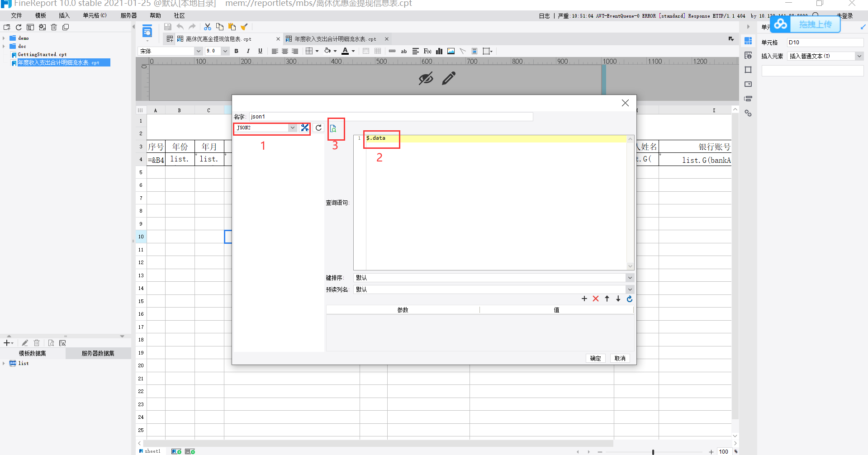The image size is (868, 455).
Task: Paste clipboard content into cell
Action: tap(232, 27)
